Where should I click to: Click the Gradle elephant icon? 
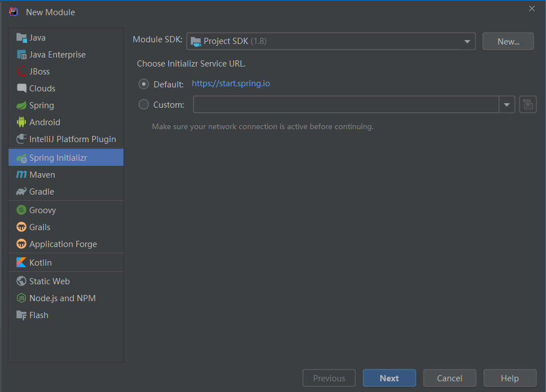pos(21,191)
